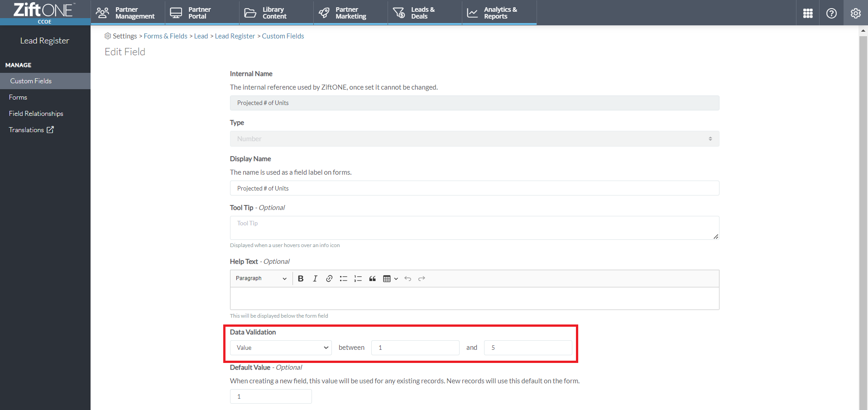Click the ZiftONE logo
The image size is (868, 410).
[x=44, y=10]
